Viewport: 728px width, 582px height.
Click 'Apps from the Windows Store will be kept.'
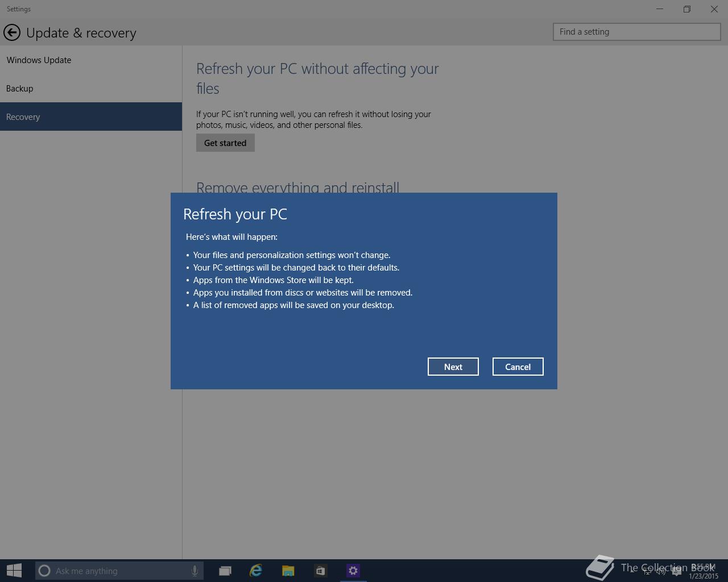pos(273,280)
